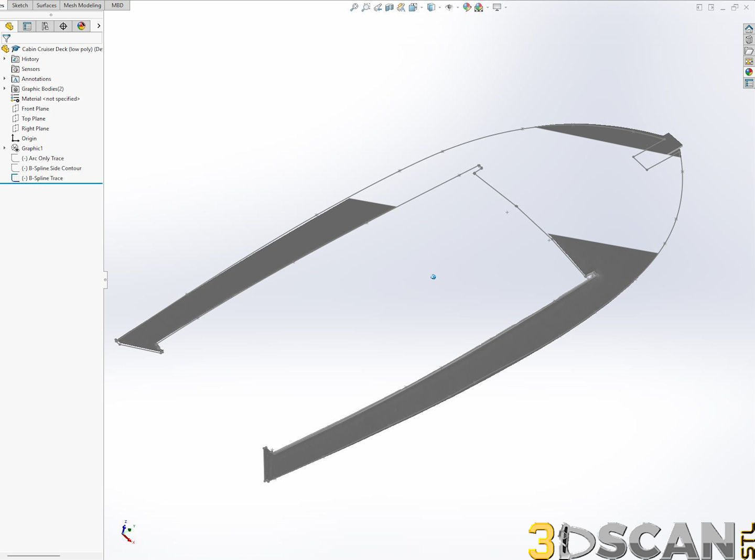Open SOLIDWORKS Resources home icon

(x=749, y=29)
